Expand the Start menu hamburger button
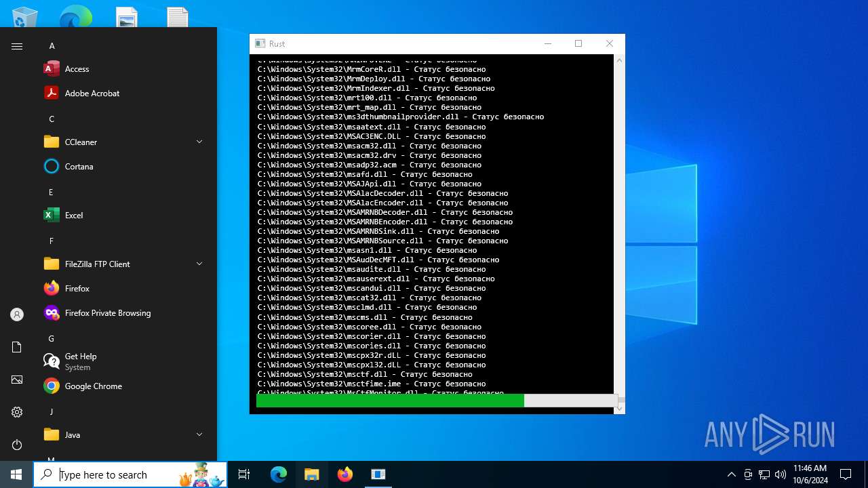 coord(17,46)
